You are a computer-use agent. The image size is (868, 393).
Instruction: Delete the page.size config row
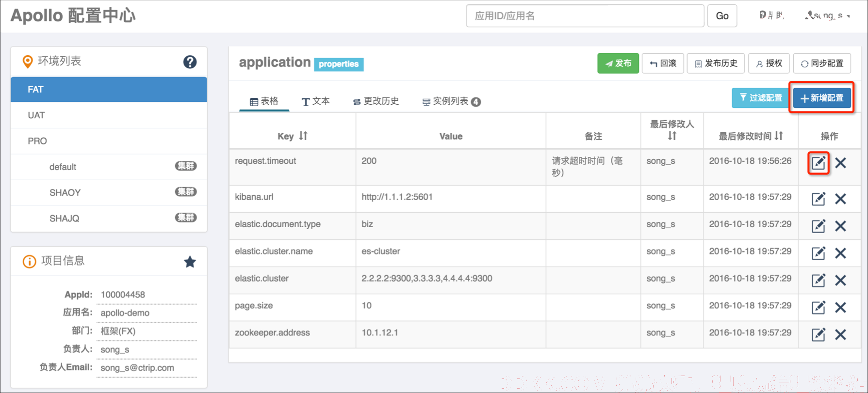coord(840,307)
